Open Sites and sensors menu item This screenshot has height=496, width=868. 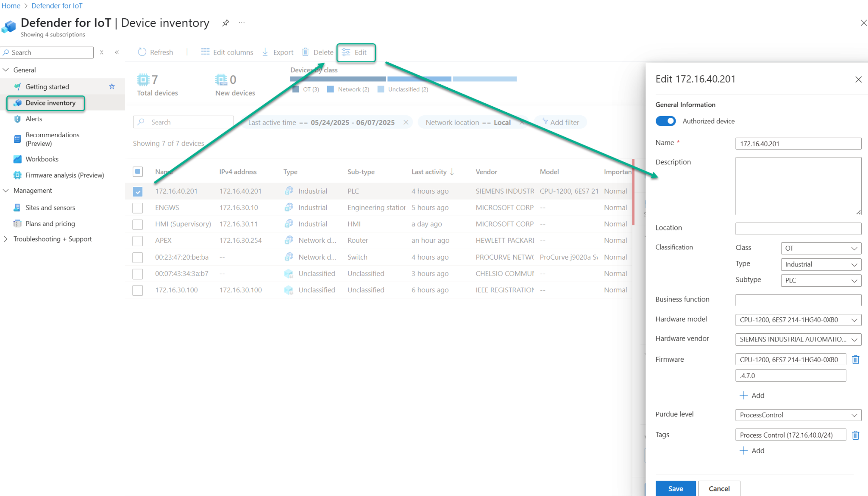point(50,208)
